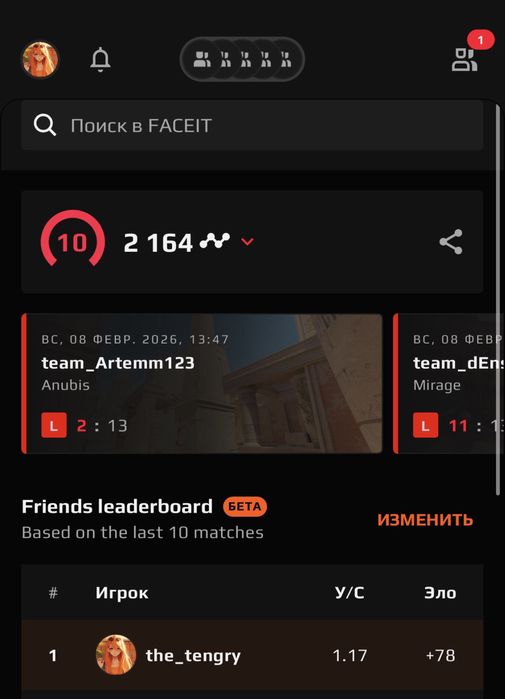Image resolution: width=505 pixels, height=699 pixels.
Task: Focus the Поиск в FACEIT search field
Action: tap(252, 125)
